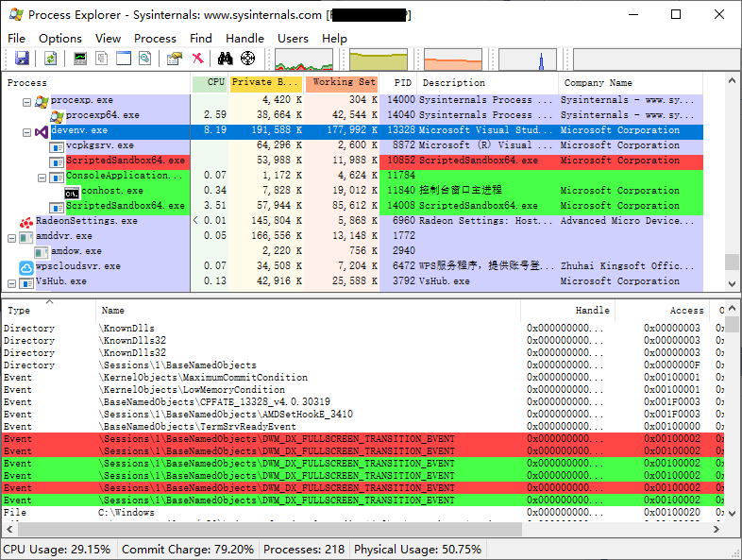Image resolution: width=742 pixels, height=560 pixels.
Task: Click the Refresh Now toolbar icon
Action: (x=50, y=59)
